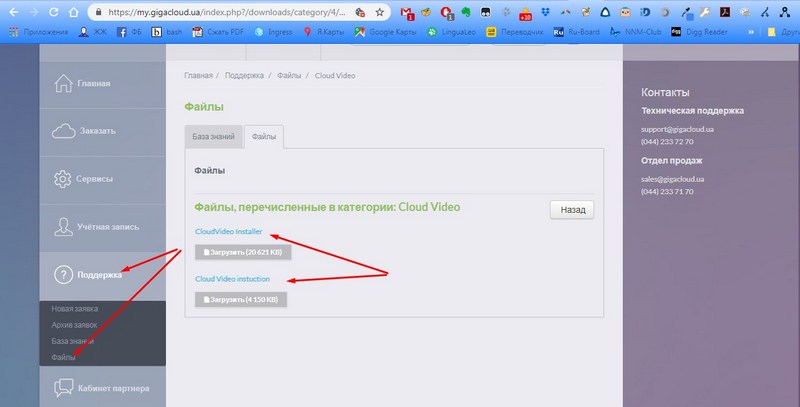This screenshot has width=800, height=407.
Task: Open the NNM-Club bookmark
Action: coord(636,32)
